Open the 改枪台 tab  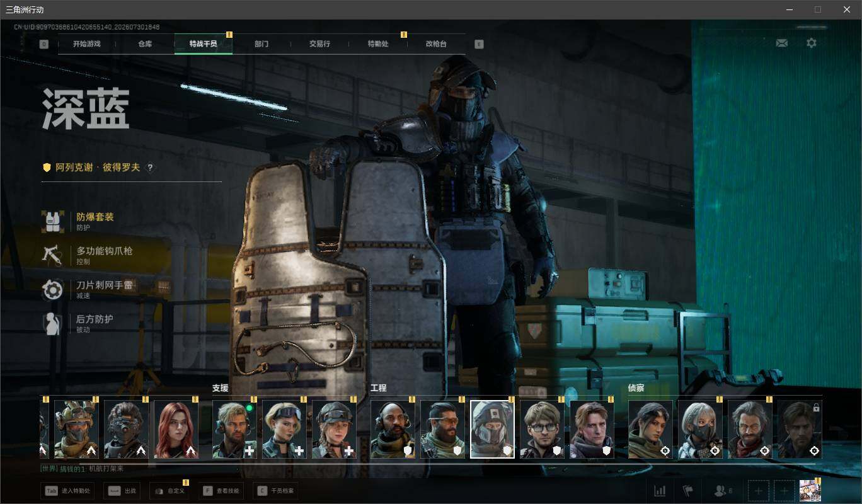point(436,44)
